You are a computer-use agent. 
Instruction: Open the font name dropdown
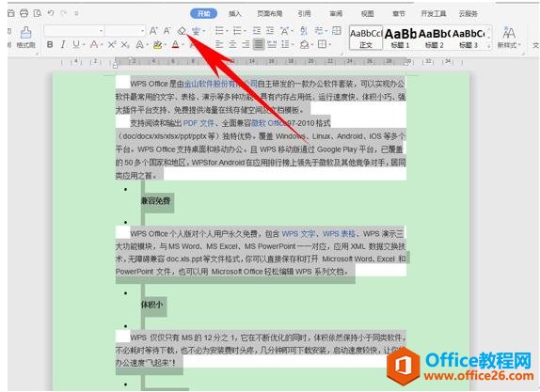point(101,31)
